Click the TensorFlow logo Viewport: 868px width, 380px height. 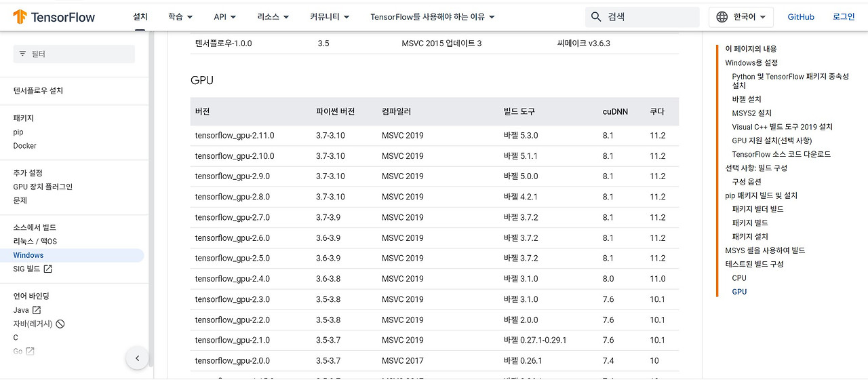(54, 17)
